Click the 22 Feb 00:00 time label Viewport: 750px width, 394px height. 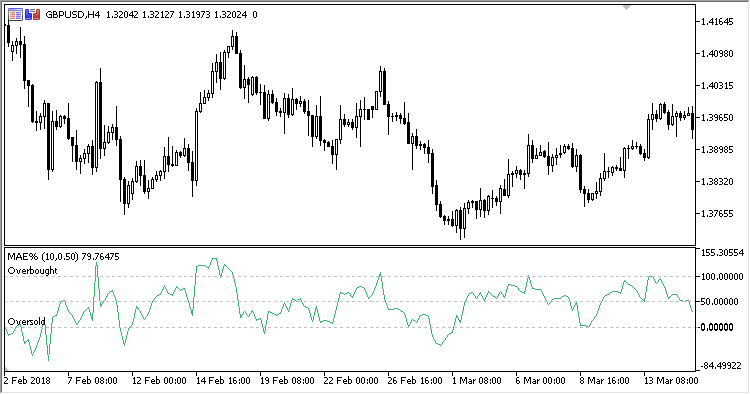pyautogui.click(x=351, y=381)
